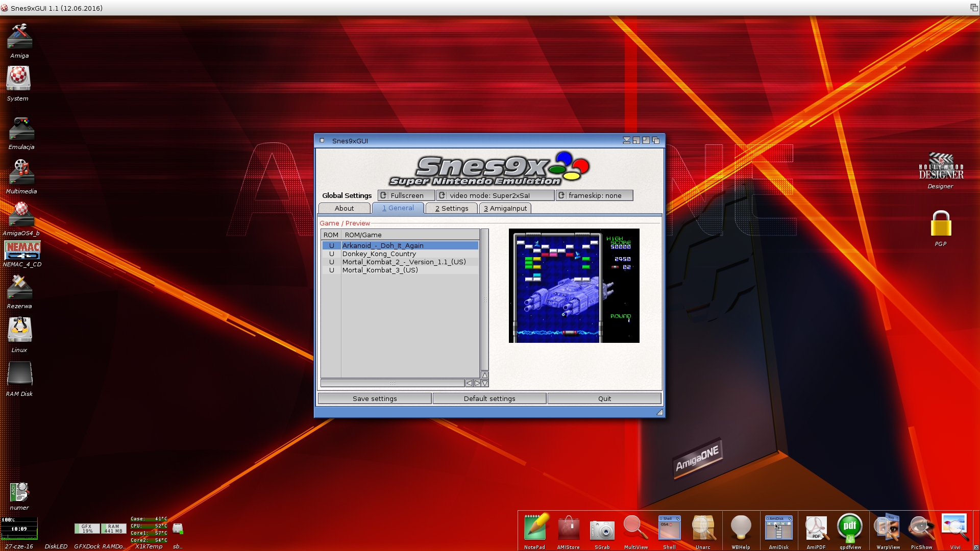The image size is (980, 551).
Task: Click the Quit button
Action: (x=604, y=398)
